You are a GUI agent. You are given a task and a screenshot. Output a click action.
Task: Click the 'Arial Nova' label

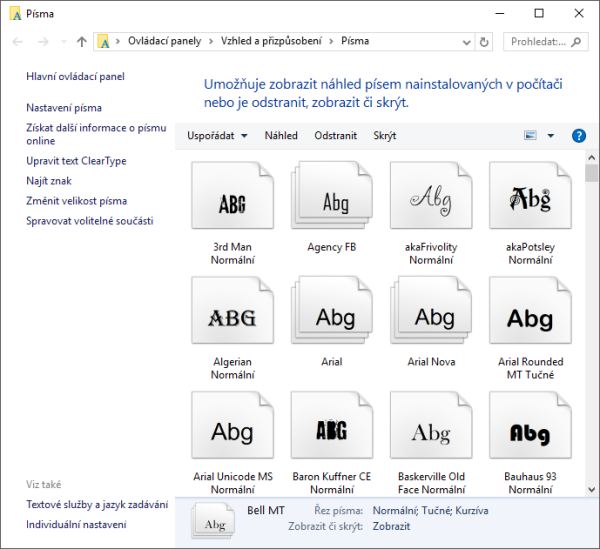pyautogui.click(x=431, y=362)
